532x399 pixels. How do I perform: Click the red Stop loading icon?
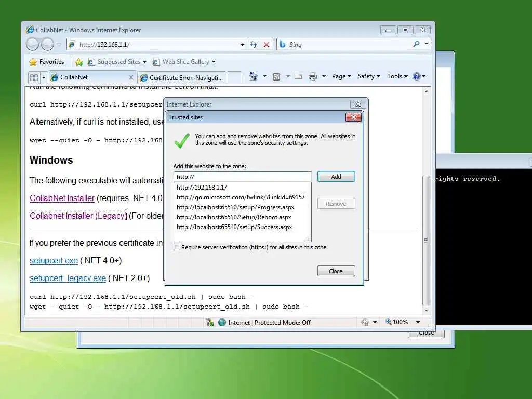tap(267, 45)
